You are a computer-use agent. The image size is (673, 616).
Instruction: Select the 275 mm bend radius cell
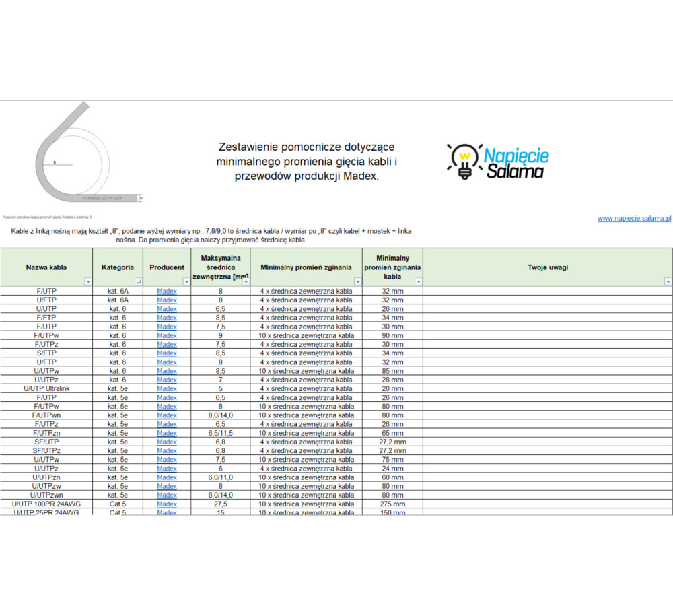pyautogui.click(x=392, y=504)
